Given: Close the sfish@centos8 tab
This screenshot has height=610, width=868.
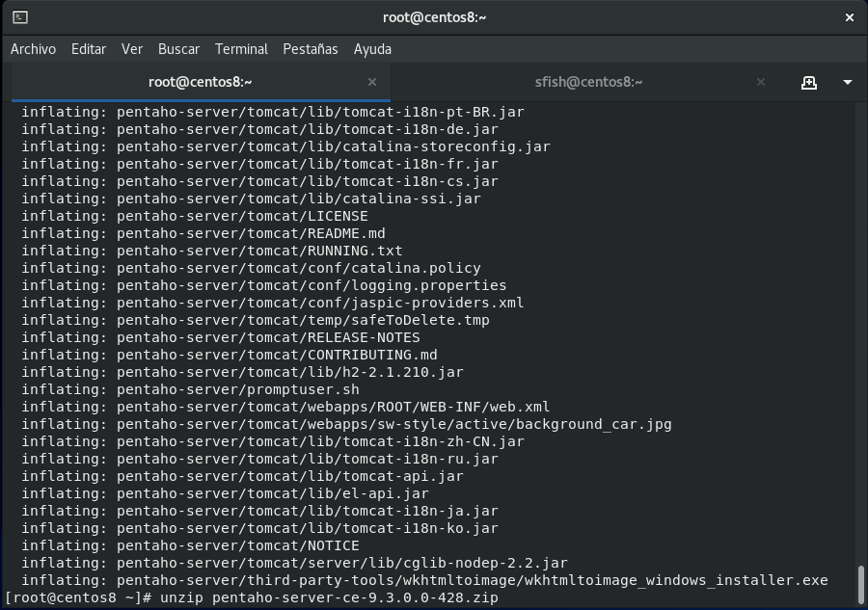Looking at the screenshot, I should tap(761, 82).
